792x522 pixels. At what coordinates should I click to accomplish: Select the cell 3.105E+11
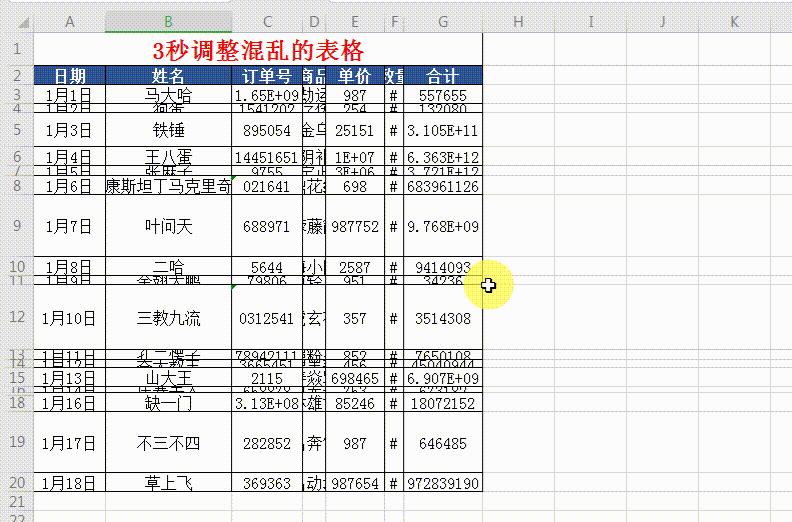pyautogui.click(x=443, y=130)
